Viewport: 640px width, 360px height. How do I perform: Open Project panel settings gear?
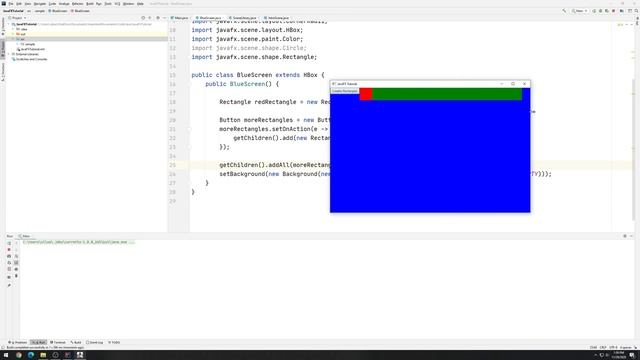pos(158,18)
